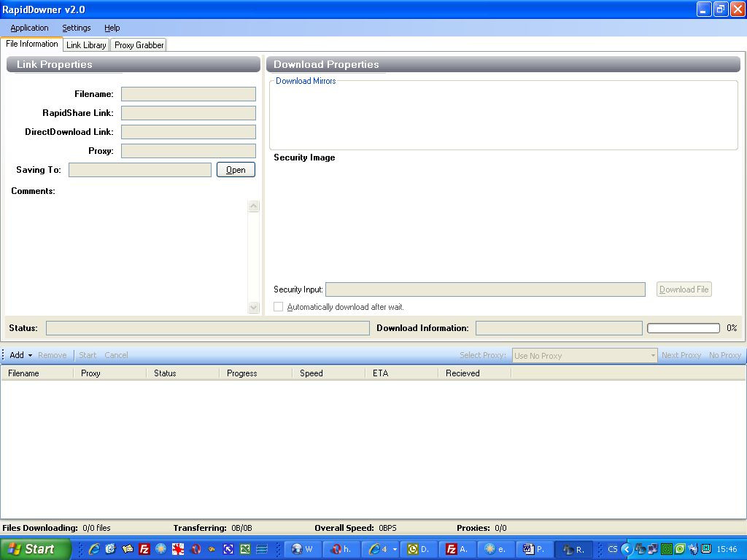Click the Download Information field

[x=559, y=328]
